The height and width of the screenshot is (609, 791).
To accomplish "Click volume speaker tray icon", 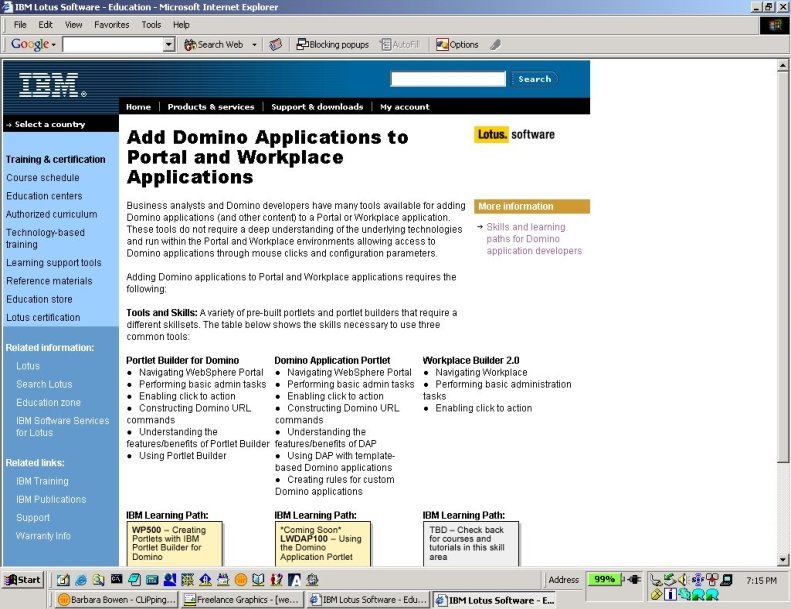I will click(x=683, y=579).
